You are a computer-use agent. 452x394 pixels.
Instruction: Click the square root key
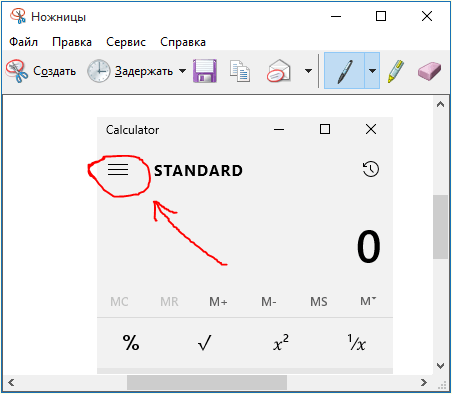(205, 343)
